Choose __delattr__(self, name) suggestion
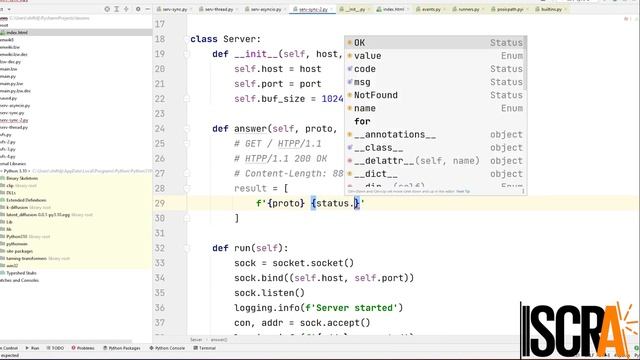 click(x=435, y=160)
